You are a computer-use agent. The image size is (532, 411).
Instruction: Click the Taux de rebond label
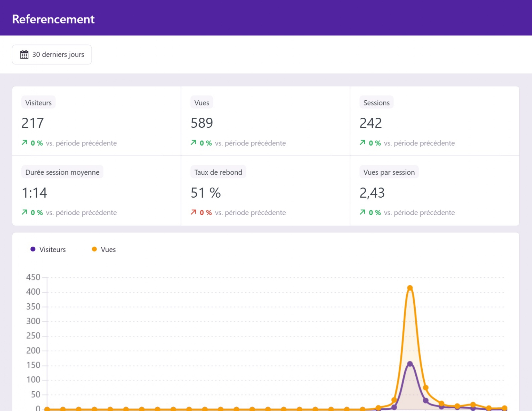pyautogui.click(x=218, y=172)
